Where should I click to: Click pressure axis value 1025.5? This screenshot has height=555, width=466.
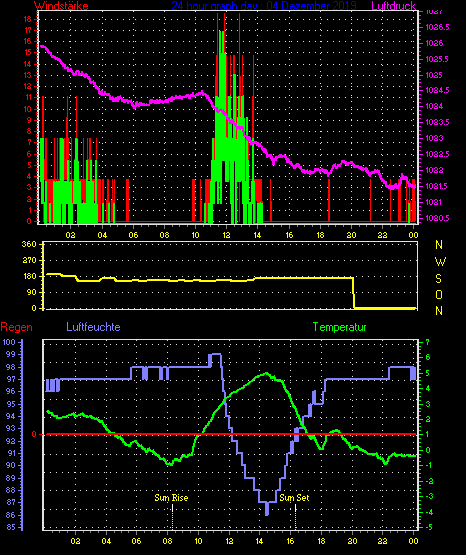[437, 59]
